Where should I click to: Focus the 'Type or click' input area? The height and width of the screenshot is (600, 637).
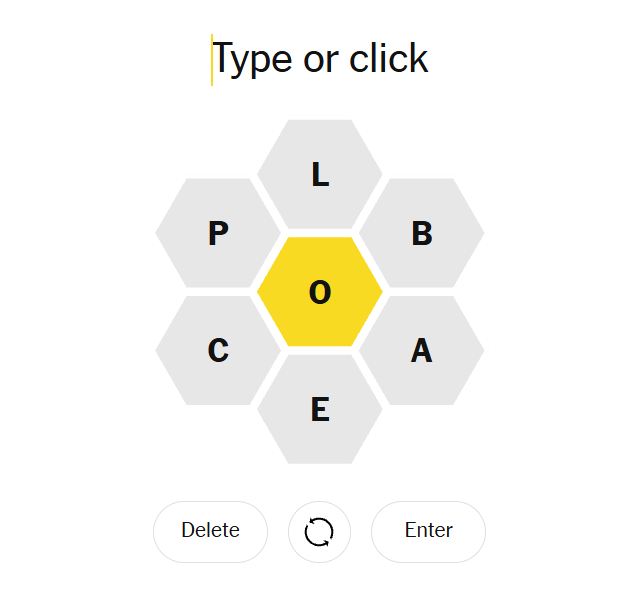tap(320, 59)
